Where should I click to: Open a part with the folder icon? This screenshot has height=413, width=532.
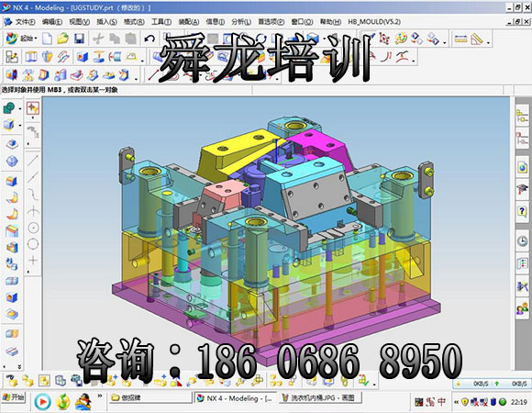coord(63,39)
